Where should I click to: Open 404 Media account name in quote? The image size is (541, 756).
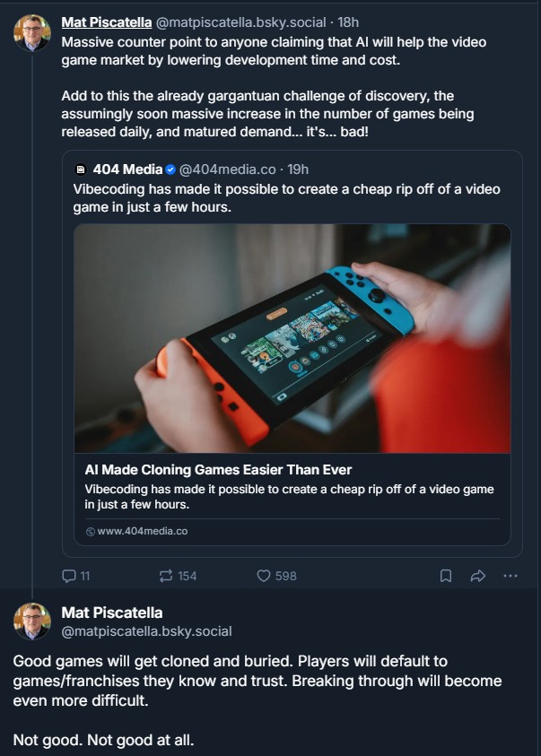click(x=127, y=169)
